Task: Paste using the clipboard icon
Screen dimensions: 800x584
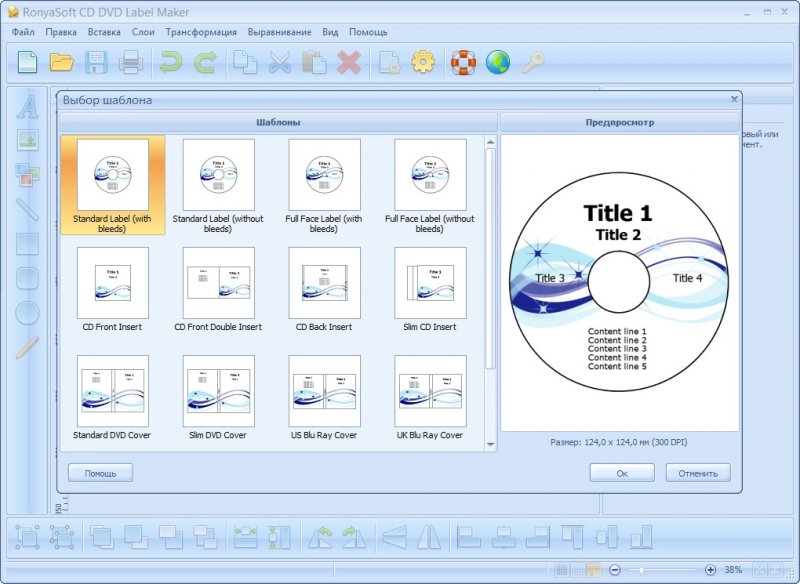Action: click(x=314, y=62)
